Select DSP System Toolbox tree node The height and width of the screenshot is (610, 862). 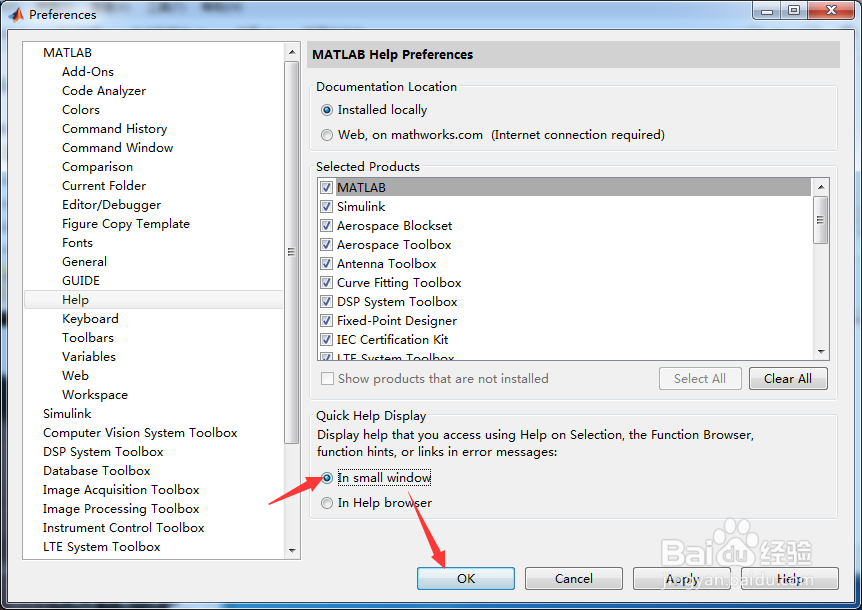[x=103, y=452]
